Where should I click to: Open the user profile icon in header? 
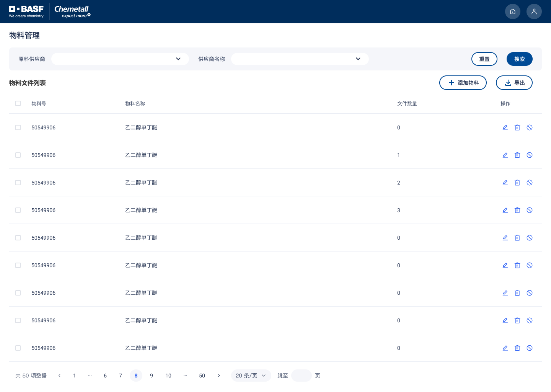click(x=534, y=11)
